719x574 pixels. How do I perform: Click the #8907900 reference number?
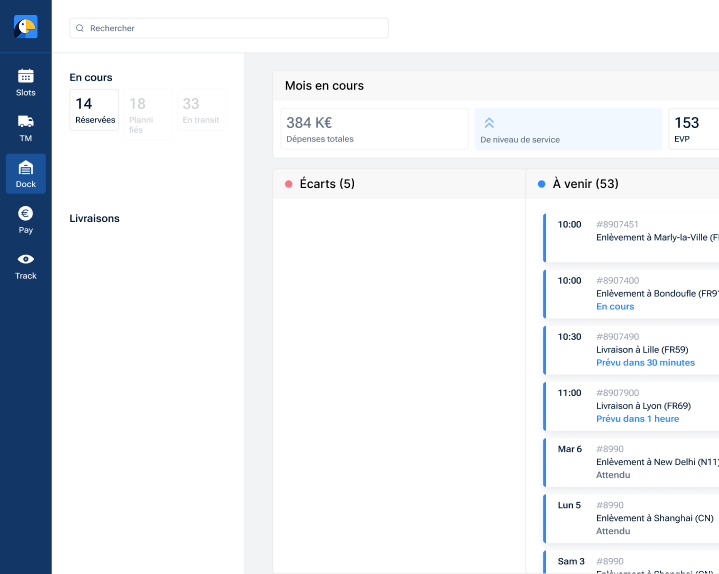pyautogui.click(x=617, y=393)
